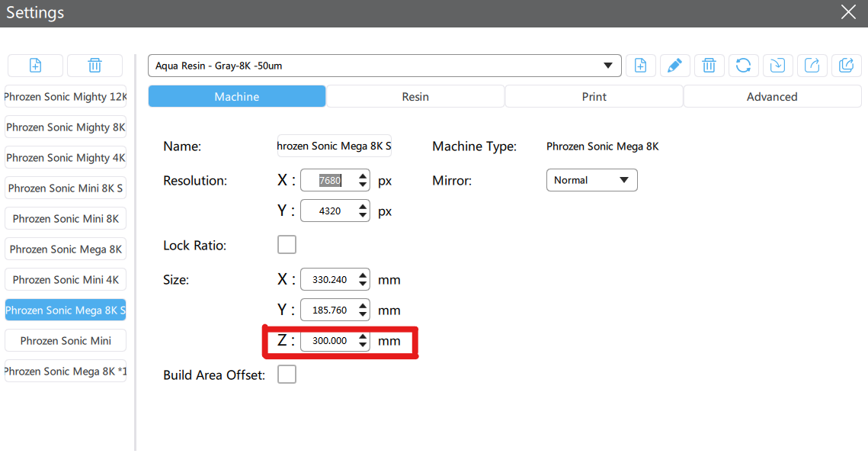
Task: Open the Aqua Resin profile dropdown
Action: tap(384, 66)
